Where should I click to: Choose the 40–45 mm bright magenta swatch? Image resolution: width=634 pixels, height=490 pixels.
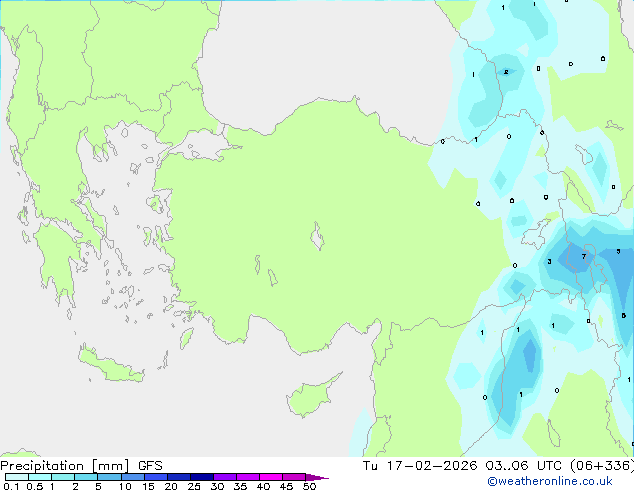(271, 477)
